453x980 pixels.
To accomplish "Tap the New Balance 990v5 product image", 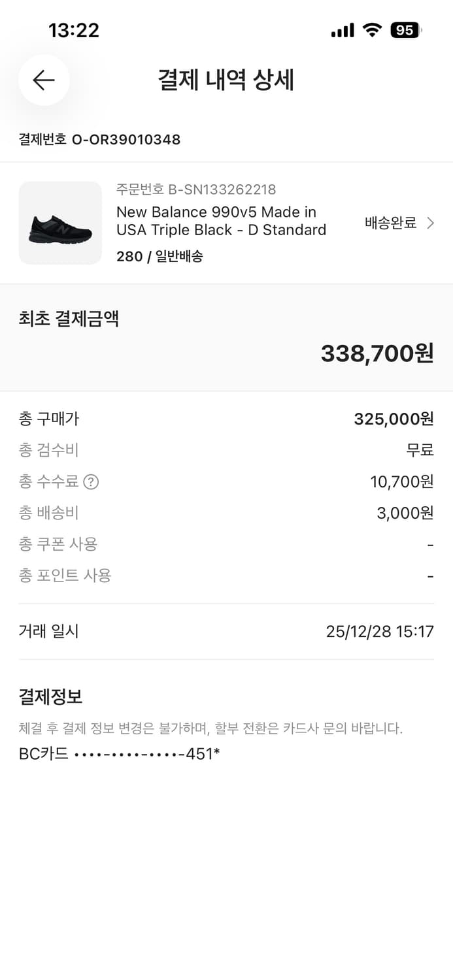I will point(60,223).
